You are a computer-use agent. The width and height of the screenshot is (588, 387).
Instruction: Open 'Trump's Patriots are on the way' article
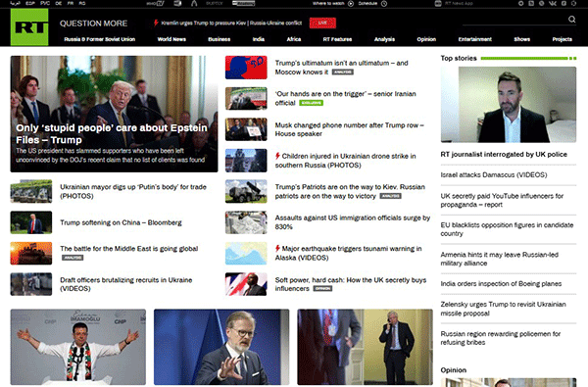coord(350,191)
